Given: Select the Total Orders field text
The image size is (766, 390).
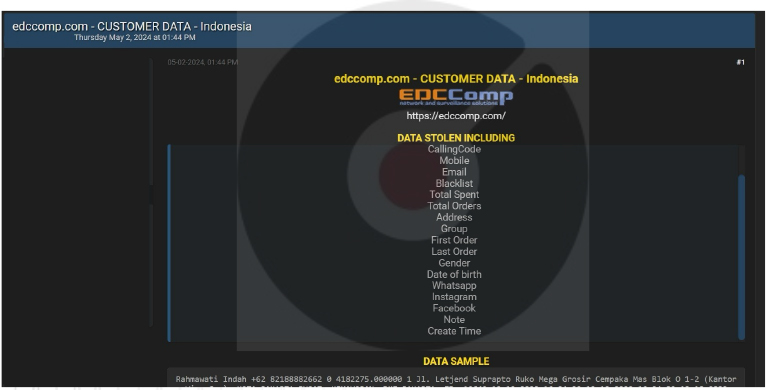Looking at the screenshot, I should click(454, 206).
